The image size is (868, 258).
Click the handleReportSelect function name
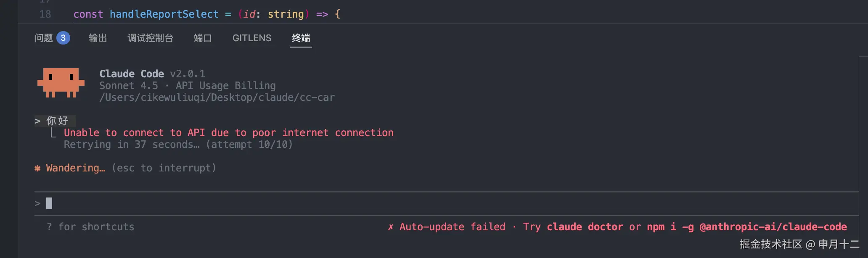(164, 14)
